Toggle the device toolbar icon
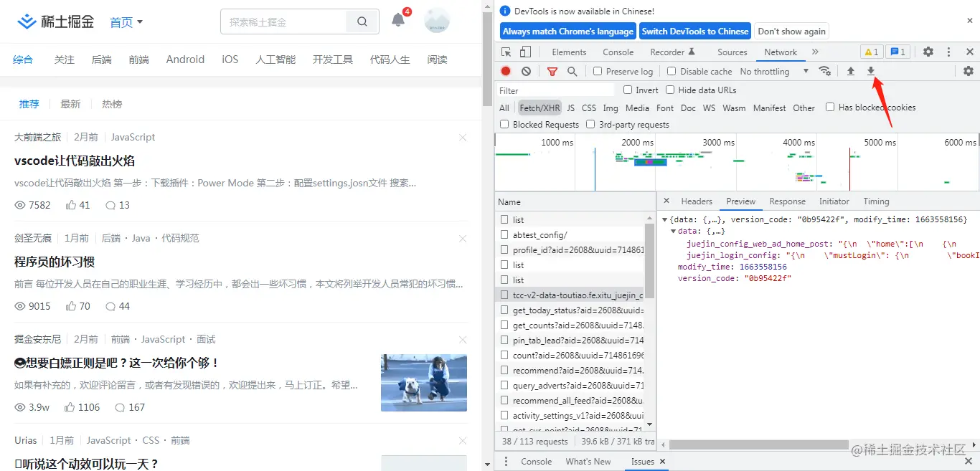 point(525,52)
